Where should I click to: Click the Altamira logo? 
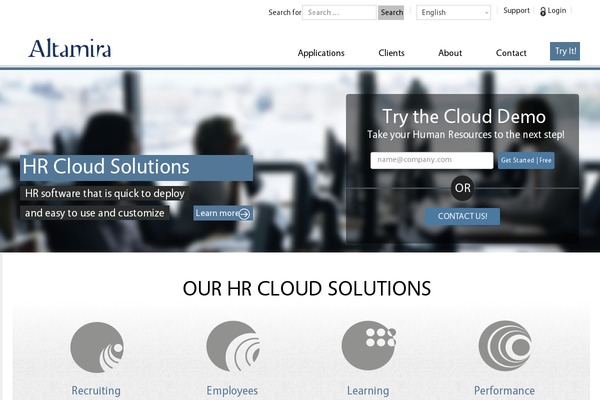click(x=70, y=49)
